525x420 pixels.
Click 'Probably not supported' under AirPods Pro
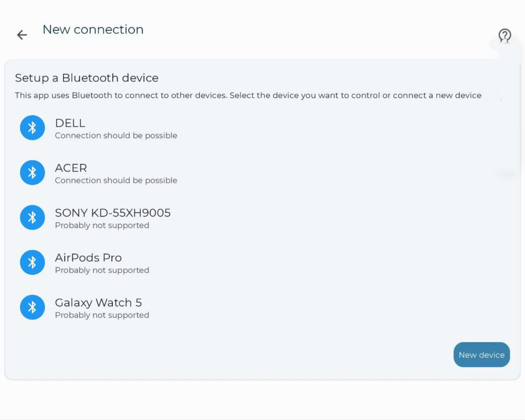(x=102, y=270)
